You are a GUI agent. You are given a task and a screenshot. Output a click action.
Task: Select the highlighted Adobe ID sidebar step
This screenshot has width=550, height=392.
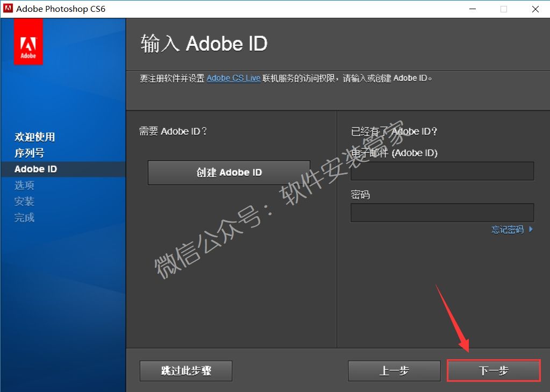pyautogui.click(x=36, y=169)
